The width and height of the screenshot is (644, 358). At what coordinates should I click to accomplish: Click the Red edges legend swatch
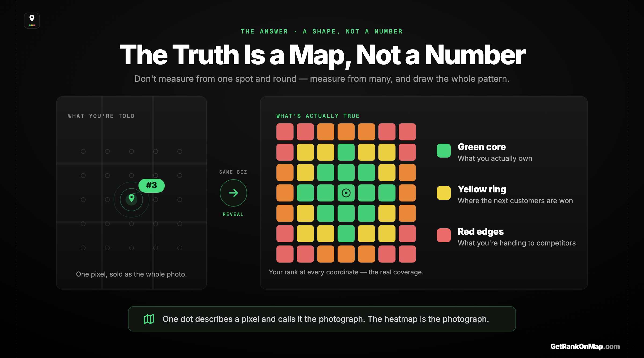[x=444, y=235]
